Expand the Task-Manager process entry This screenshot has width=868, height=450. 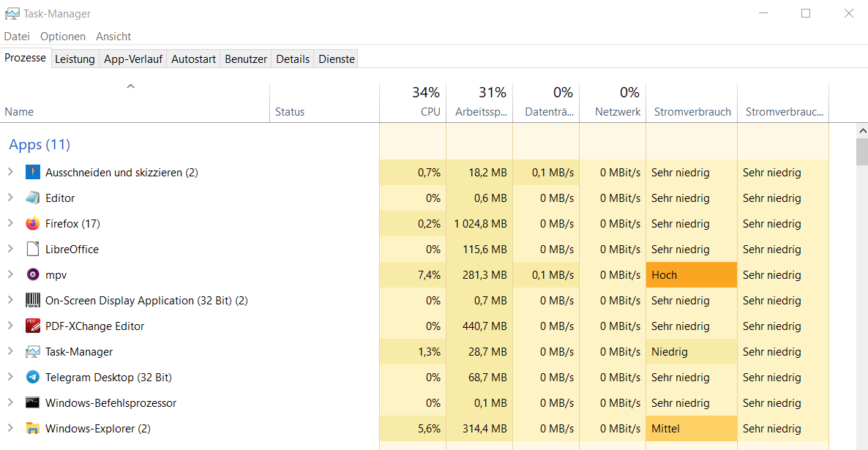click(10, 352)
